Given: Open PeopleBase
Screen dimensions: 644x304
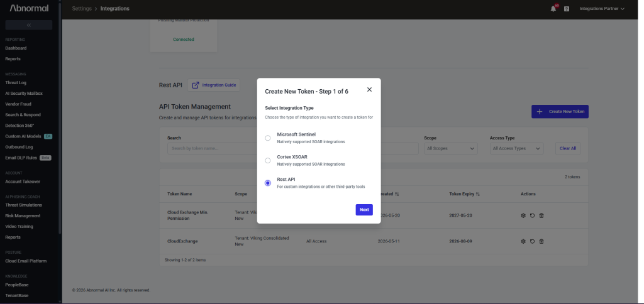Looking at the screenshot, I should pyautogui.click(x=17, y=285).
